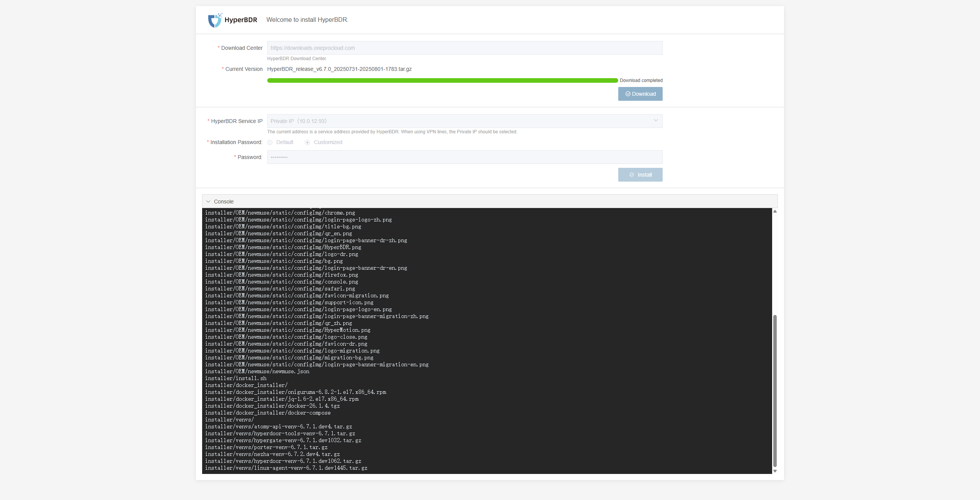Click console line configImg/firefox.png
Viewport: 980px width, 500px height.
282,275
